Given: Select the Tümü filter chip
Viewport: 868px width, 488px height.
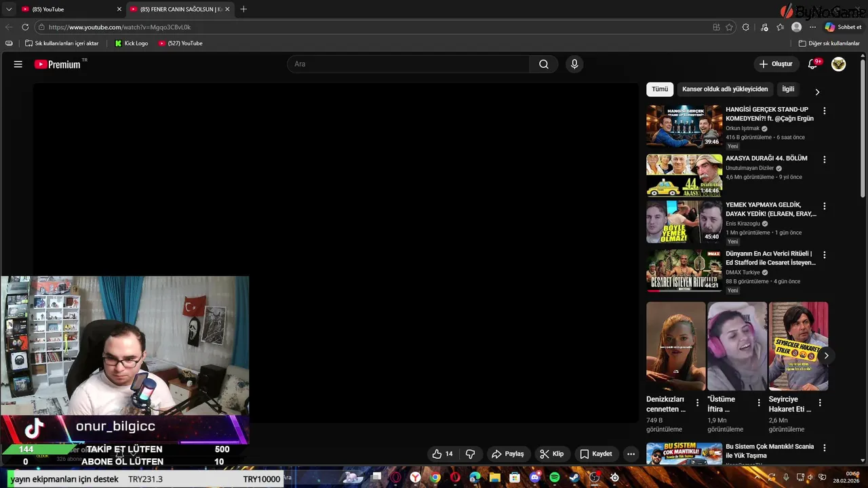Looking at the screenshot, I should [660, 89].
